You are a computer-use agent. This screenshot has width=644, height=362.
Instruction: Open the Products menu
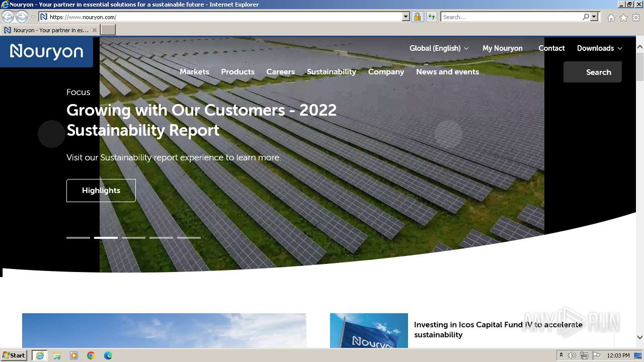(237, 72)
